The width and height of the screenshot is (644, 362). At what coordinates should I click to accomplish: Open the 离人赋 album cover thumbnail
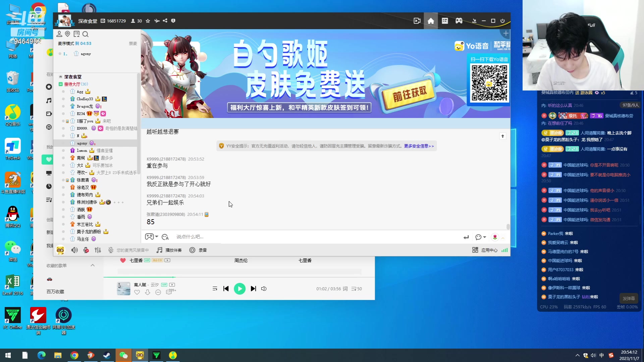point(123,289)
